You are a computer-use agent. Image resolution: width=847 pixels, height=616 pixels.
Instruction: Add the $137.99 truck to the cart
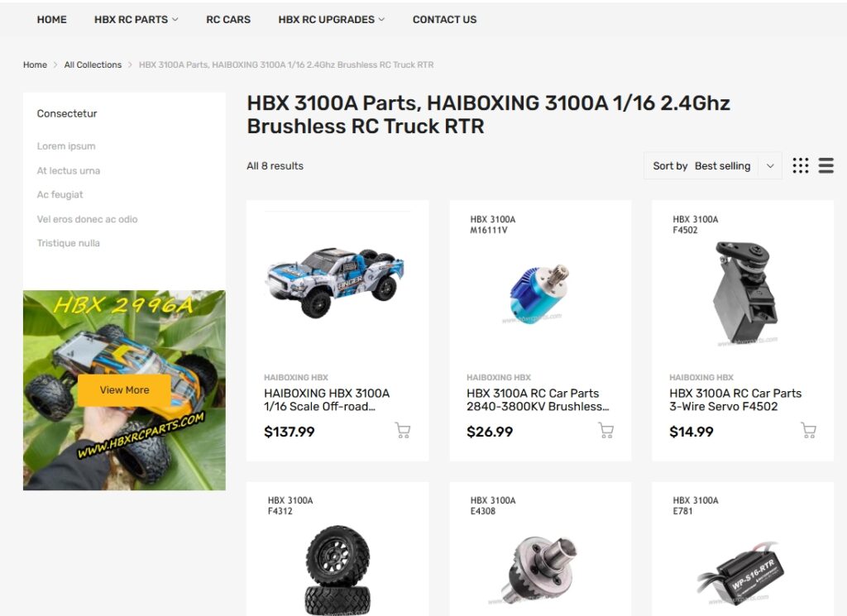(x=403, y=430)
